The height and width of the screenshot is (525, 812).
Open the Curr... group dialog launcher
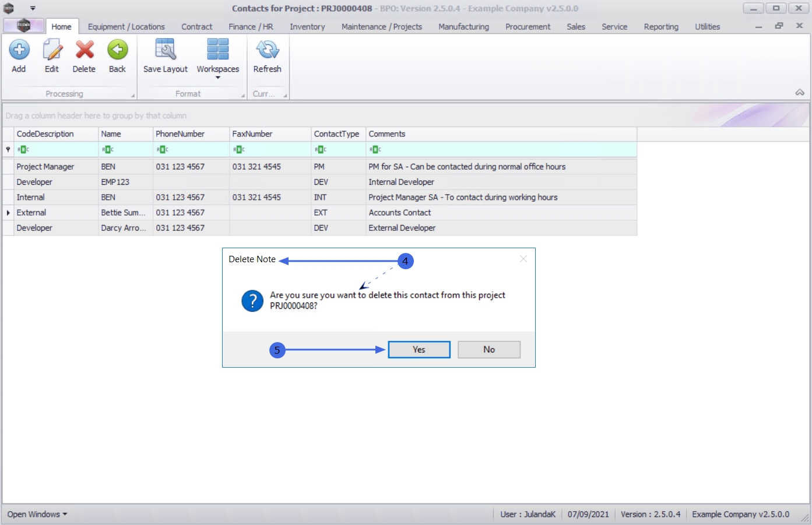[285, 96]
